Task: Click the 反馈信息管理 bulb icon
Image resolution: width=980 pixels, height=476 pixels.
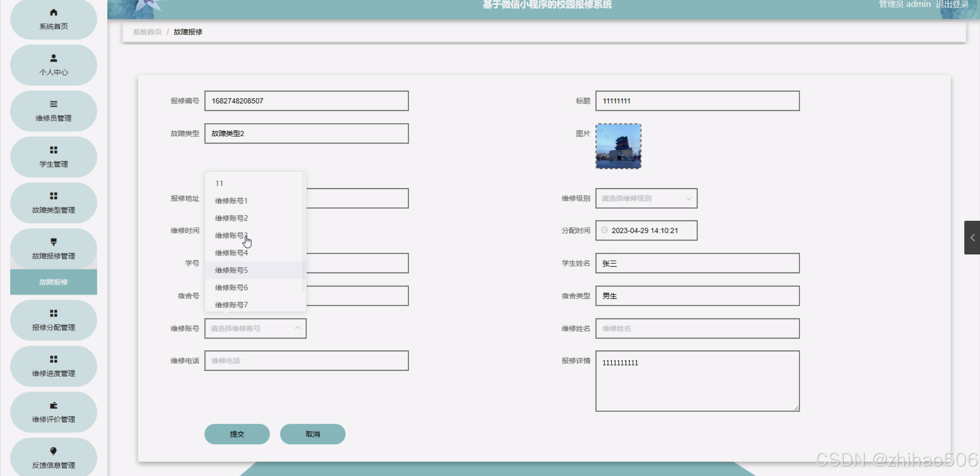Action: tap(54, 451)
